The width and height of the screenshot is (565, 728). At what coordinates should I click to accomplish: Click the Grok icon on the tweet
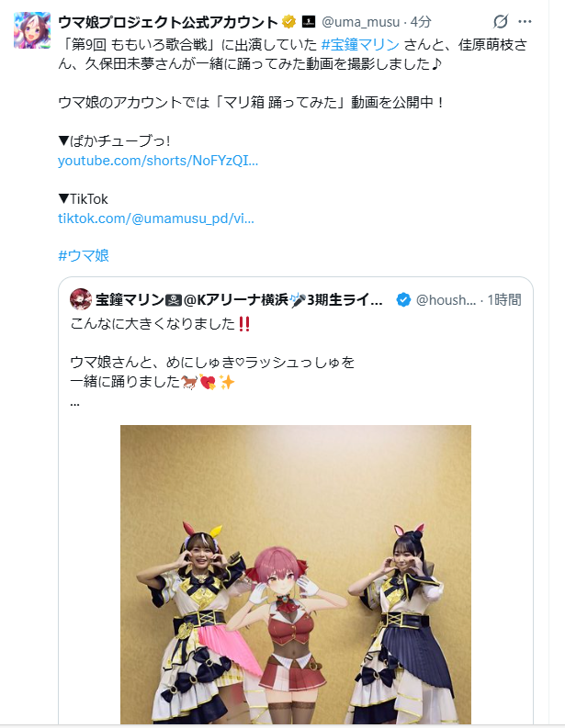click(501, 21)
